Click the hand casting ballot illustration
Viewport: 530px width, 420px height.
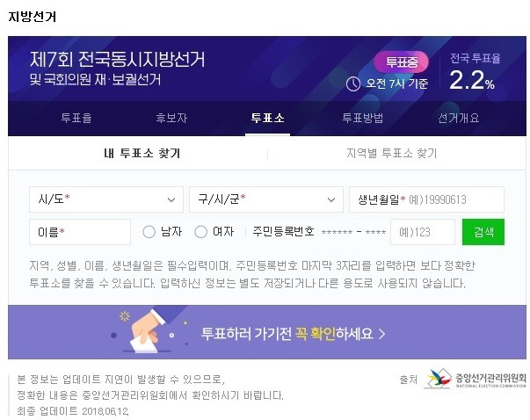click(x=145, y=331)
